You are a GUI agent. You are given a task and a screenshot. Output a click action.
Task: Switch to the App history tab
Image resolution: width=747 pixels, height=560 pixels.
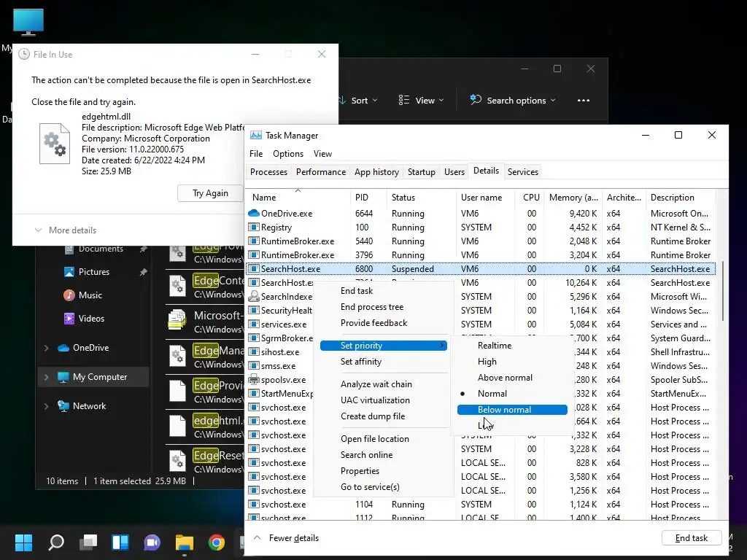point(376,172)
